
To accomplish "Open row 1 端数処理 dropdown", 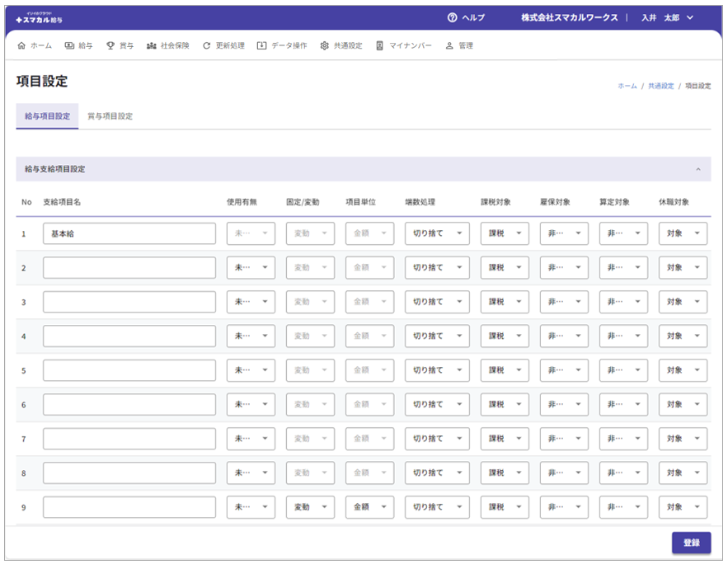I will [437, 233].
